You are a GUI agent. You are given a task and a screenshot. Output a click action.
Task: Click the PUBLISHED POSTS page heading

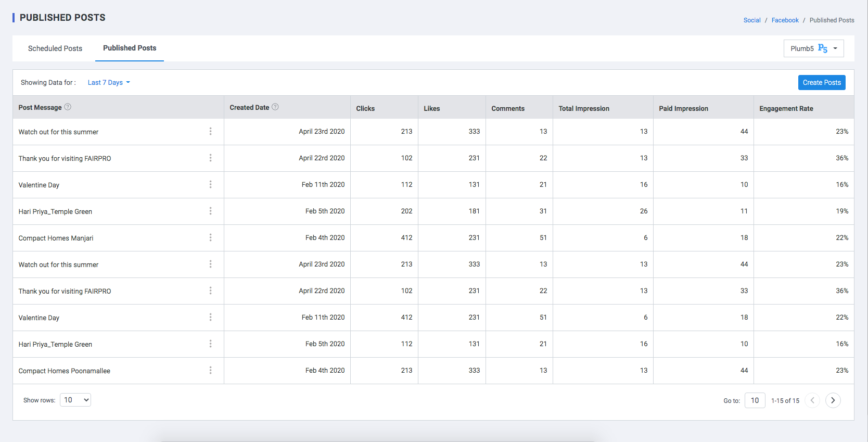[62, 18]
